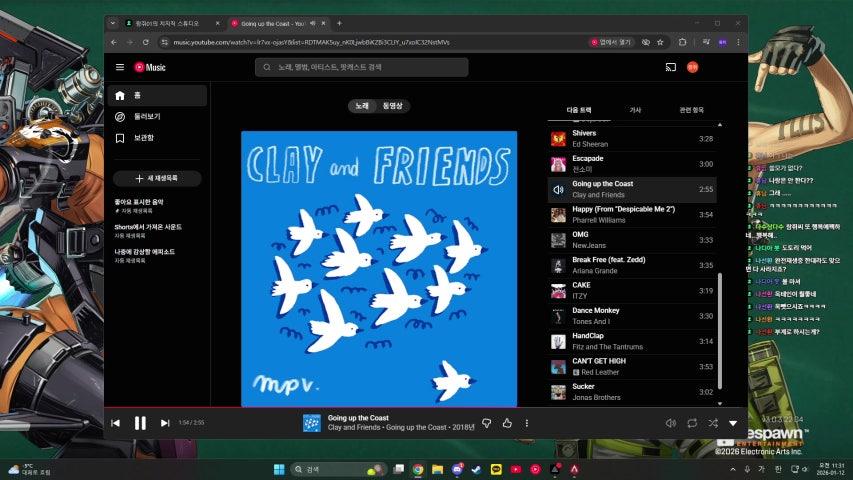The width and height of the screenshot is (853, 480).
Task: Open the tab search dropdown arrow
Action: [x=113, y=23]
